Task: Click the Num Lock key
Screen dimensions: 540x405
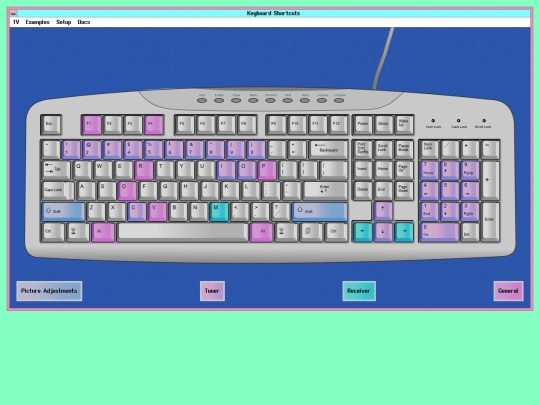Action: [429, 149]
